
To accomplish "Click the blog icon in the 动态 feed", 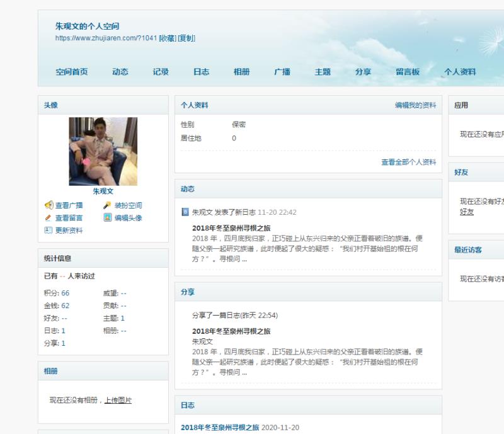I will click(185, 212).
